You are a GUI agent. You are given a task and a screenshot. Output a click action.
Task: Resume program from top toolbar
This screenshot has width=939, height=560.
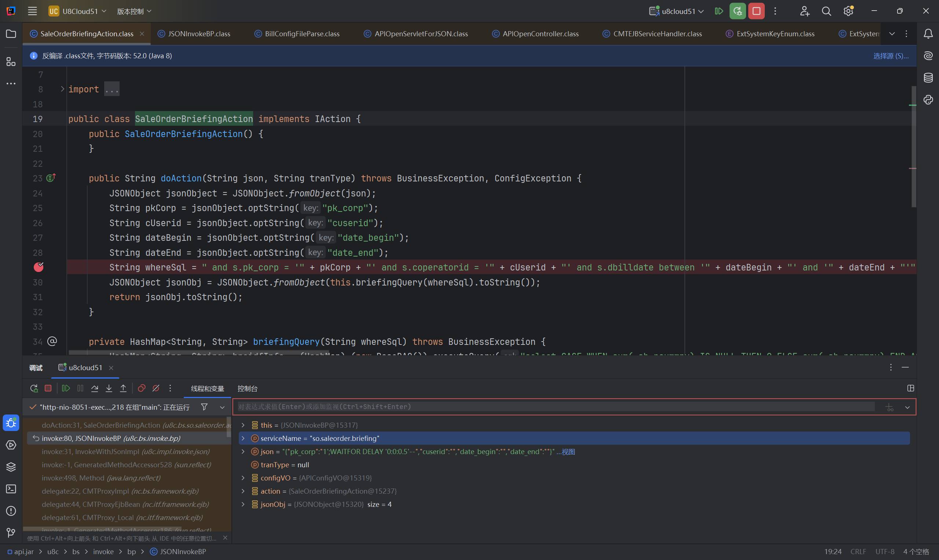[x=719, y=11]
